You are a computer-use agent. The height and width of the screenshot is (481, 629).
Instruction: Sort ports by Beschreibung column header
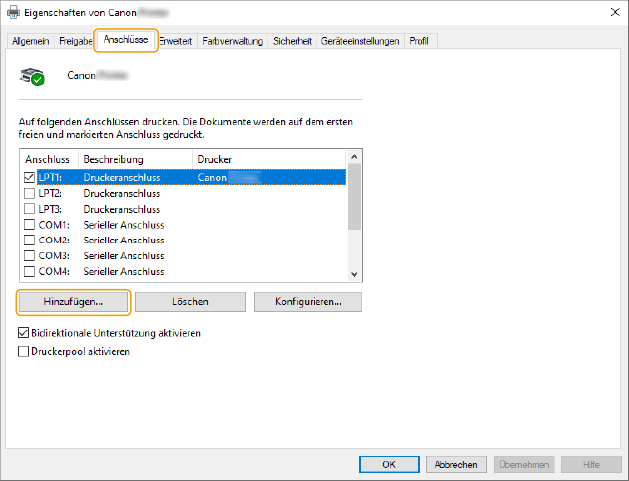point(134,159)
